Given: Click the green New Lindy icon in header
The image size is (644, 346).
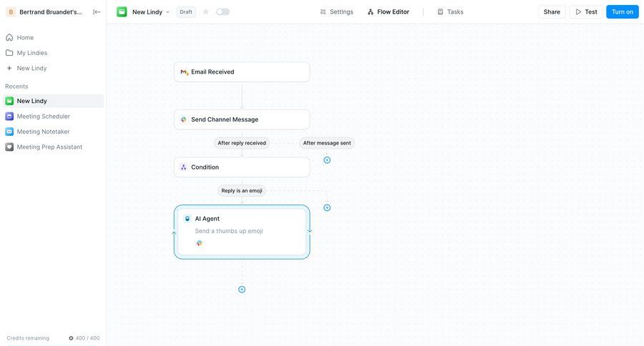Looking at the screenshot, I should coord(122,11).
